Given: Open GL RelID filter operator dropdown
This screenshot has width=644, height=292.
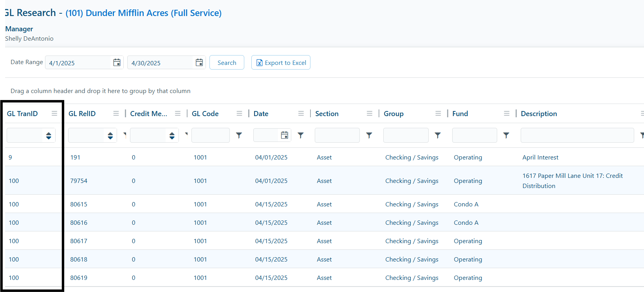Looking at the screenshot, I should click(125, 134).
